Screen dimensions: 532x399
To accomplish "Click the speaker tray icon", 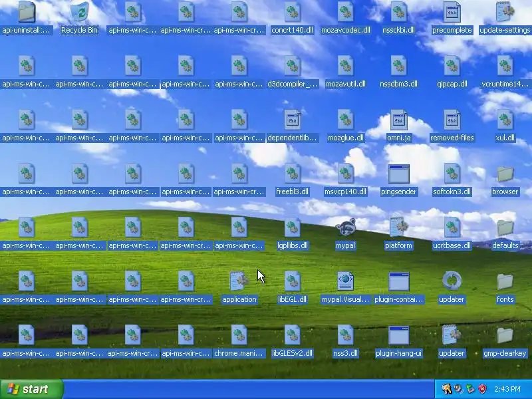I will pyautogui.click(x=459, y=389).
